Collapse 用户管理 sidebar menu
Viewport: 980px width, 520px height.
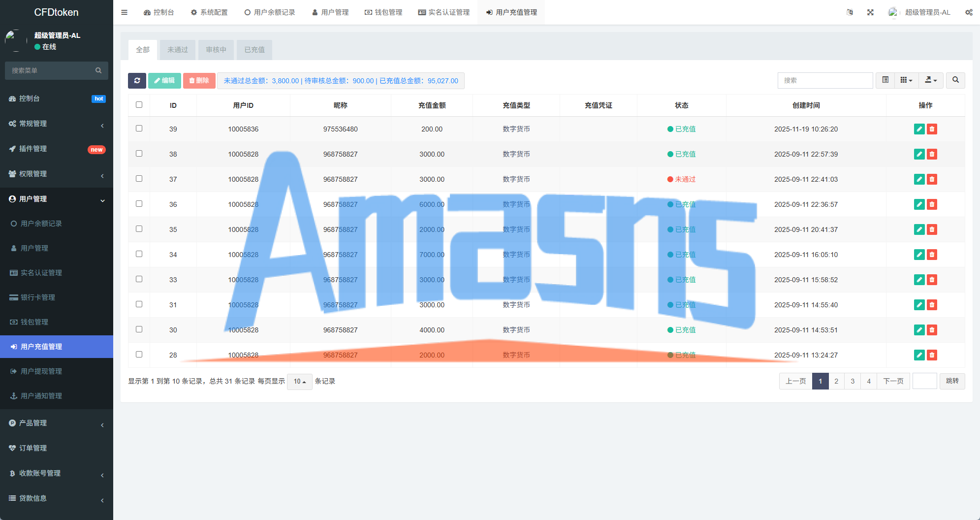57,199
